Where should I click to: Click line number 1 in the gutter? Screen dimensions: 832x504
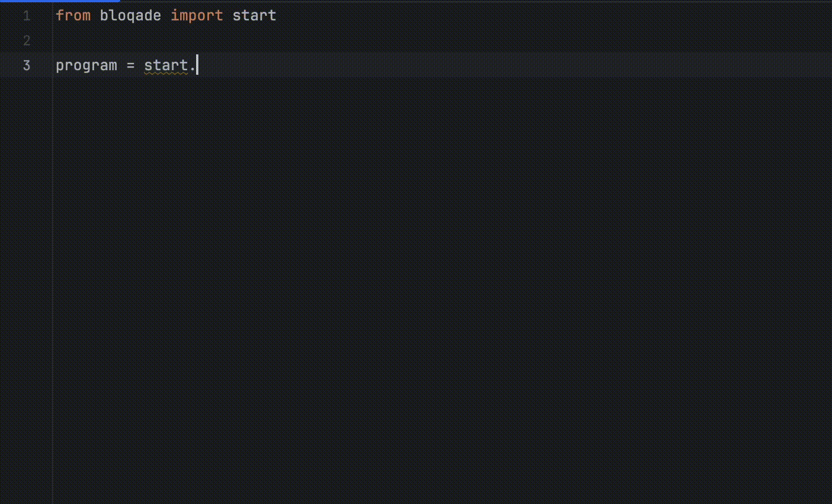click(x=26, y=16)
